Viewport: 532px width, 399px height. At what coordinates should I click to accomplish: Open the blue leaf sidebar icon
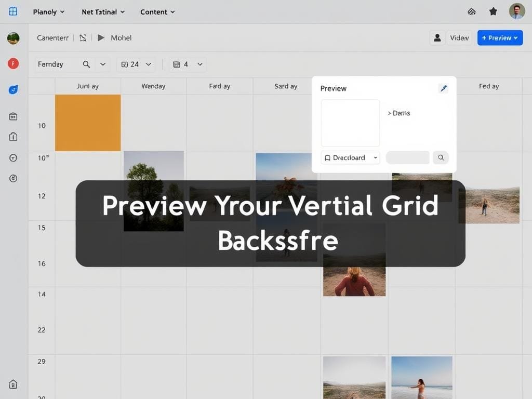click(x=14, y=90)
